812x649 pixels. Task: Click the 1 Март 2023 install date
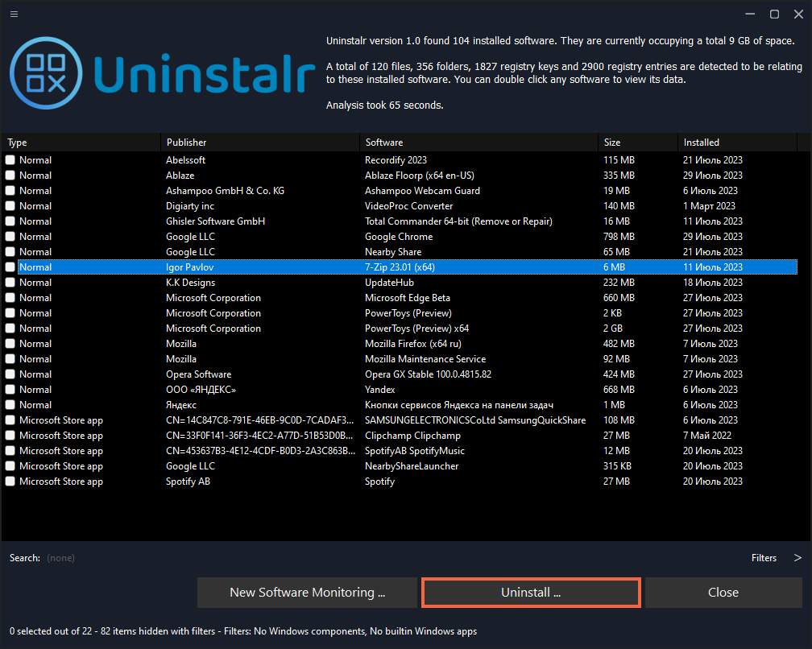pyautogui.click(x=709, y=206)
